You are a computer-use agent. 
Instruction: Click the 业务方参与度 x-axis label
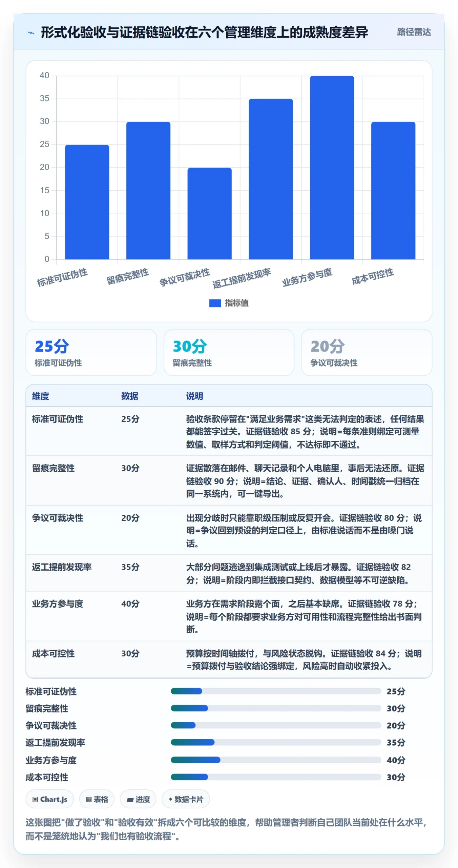307,277
